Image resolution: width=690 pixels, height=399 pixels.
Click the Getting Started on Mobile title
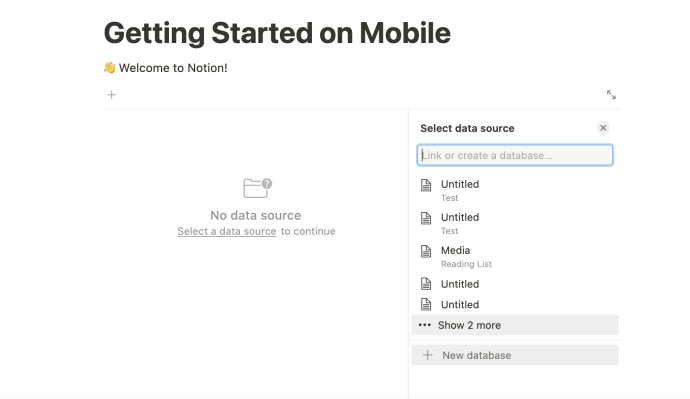(277, 33)
